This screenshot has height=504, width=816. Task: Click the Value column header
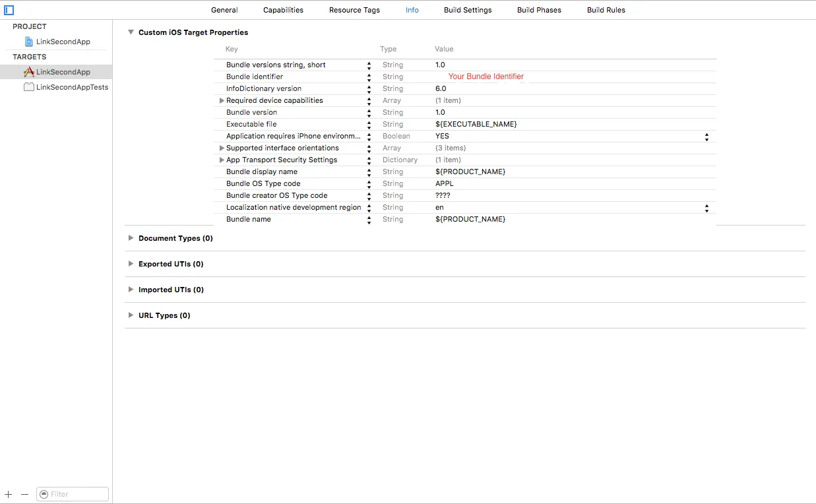(444, 49)
